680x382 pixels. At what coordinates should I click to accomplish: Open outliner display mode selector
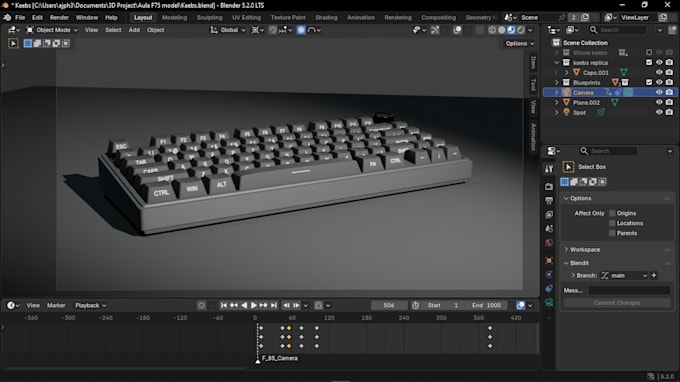[573, 30]
